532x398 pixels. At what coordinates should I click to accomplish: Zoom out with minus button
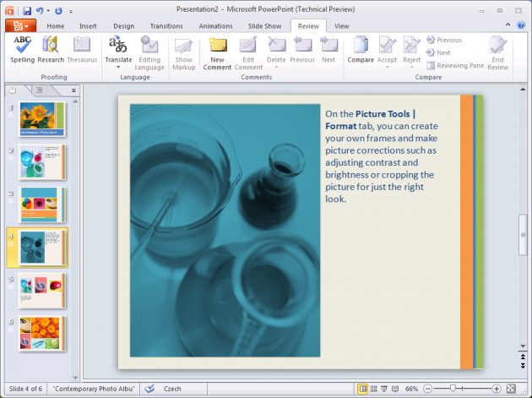pyautogui.click(x=428, y=389)
